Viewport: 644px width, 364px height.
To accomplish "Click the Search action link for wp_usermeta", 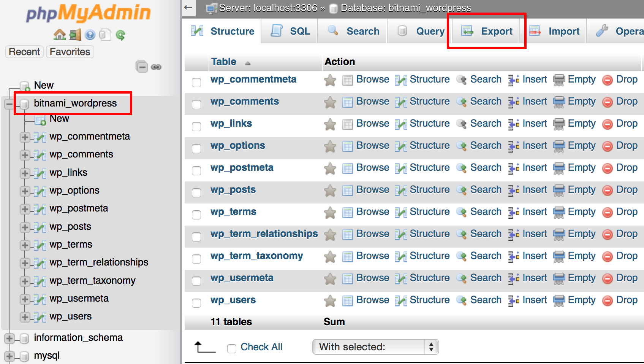I will (x=486, y=278).
